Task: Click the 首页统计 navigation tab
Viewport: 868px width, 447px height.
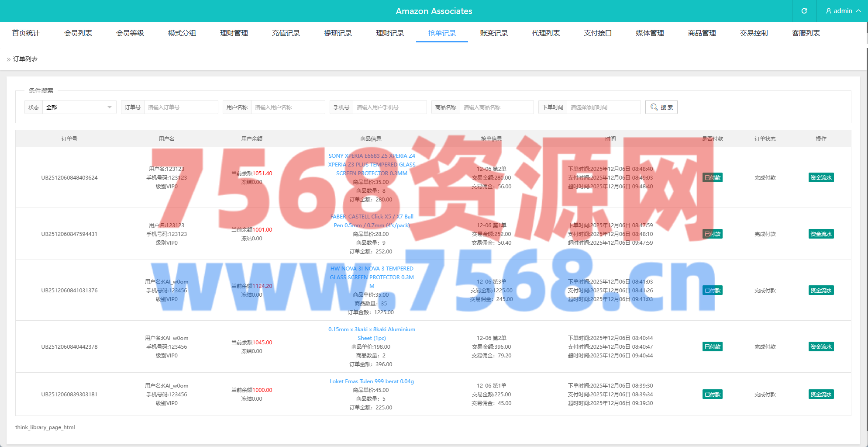Action: pos(26,33)
